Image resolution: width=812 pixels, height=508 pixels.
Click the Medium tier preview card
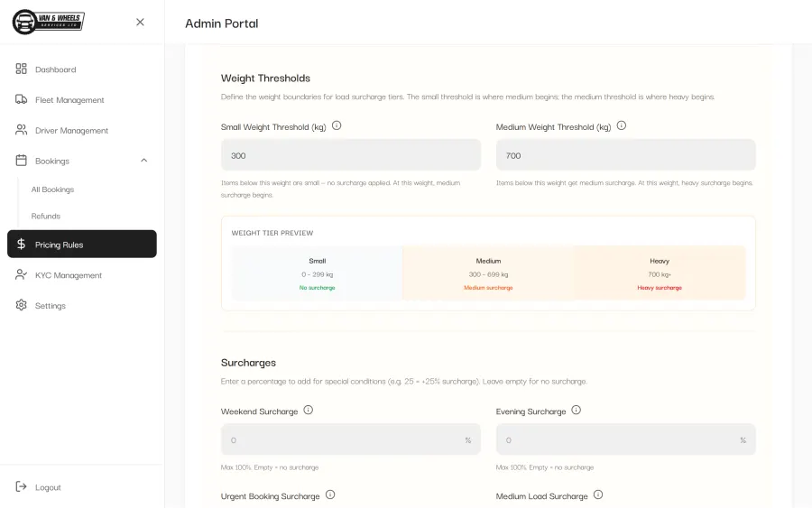click(x=488, y=273)
